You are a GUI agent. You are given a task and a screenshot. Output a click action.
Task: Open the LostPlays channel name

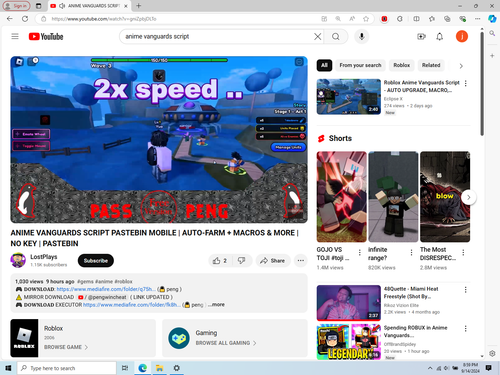tap(44, 257)
